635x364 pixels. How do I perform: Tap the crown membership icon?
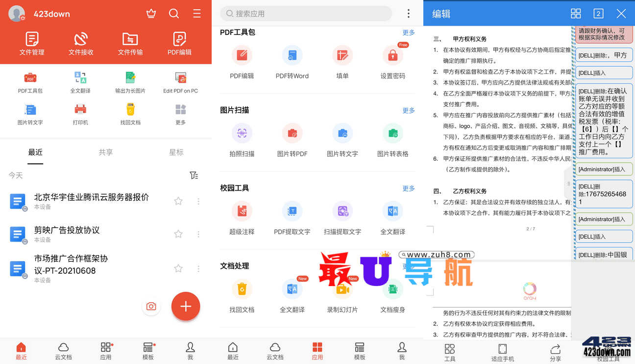151,14
